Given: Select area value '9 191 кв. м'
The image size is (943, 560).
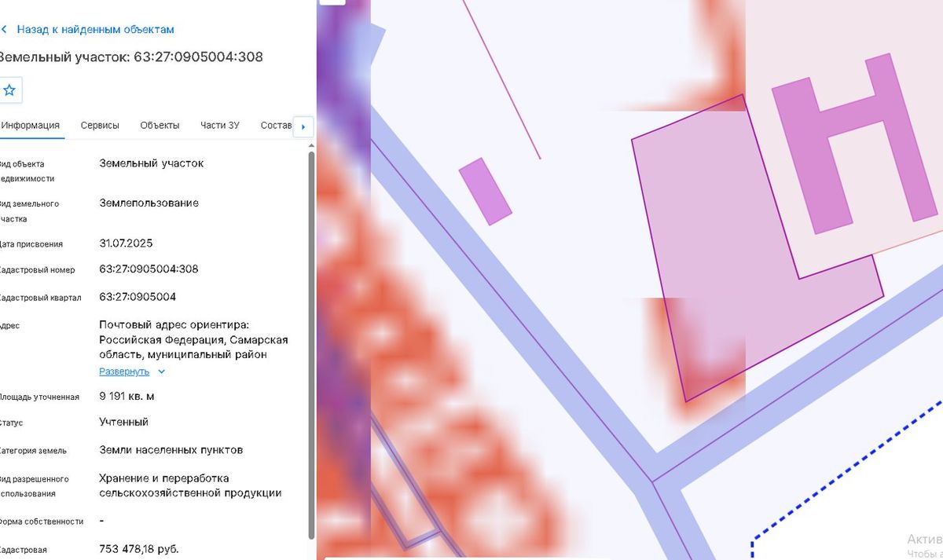Looking at the screenshot, I should pyautogui.click(x=127, y=396).
